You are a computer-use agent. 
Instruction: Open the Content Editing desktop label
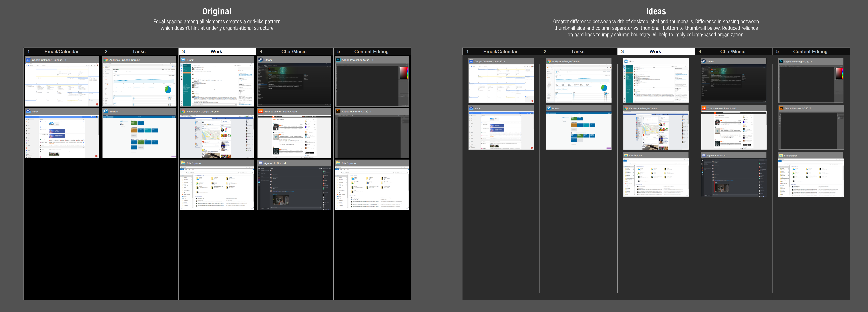click(371, 51)
